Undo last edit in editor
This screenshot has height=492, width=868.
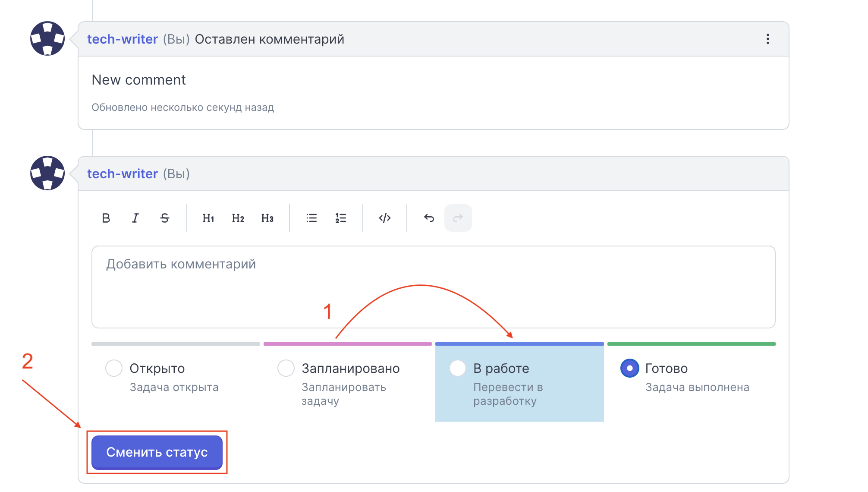[x=429, y=218]
